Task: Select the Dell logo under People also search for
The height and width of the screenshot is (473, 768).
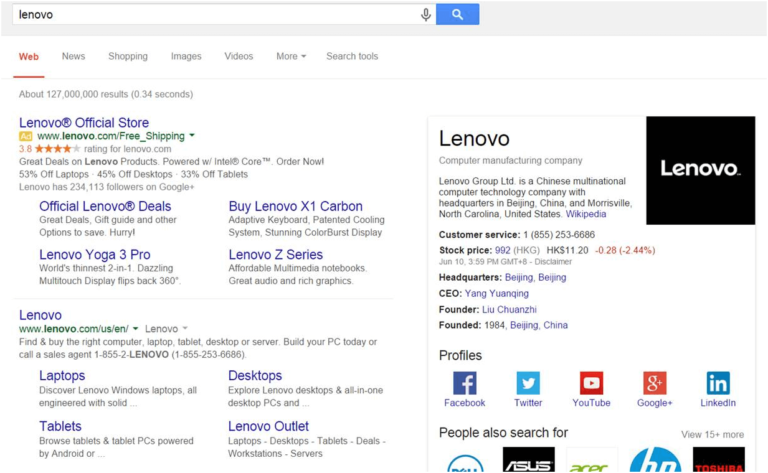Action: [x=465, y=463]
